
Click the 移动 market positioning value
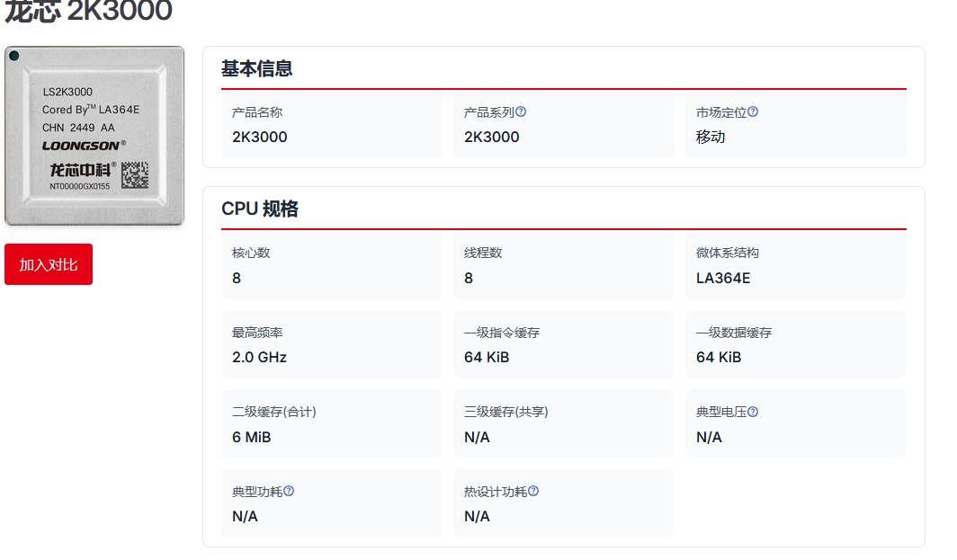click(711, 137)
